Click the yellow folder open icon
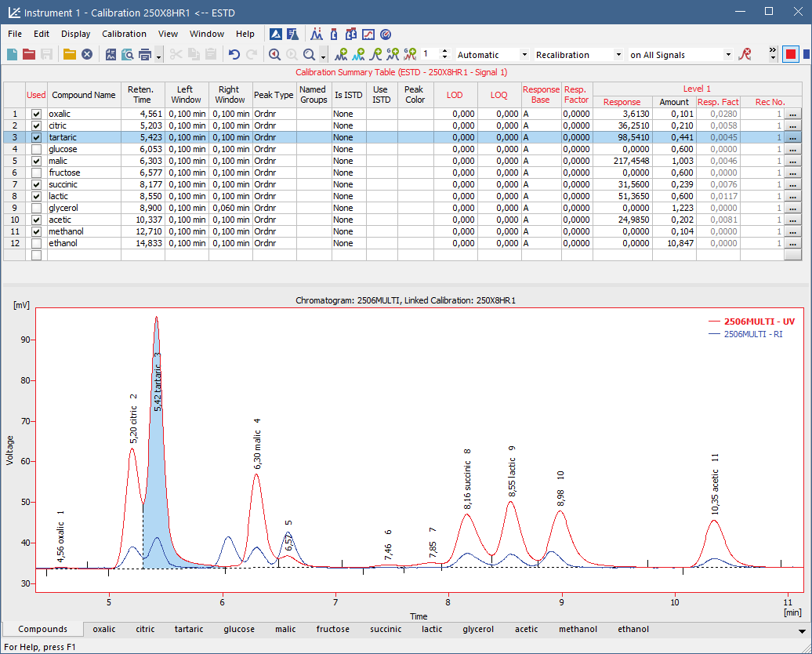The image size is (812, 654). point(70,54)
